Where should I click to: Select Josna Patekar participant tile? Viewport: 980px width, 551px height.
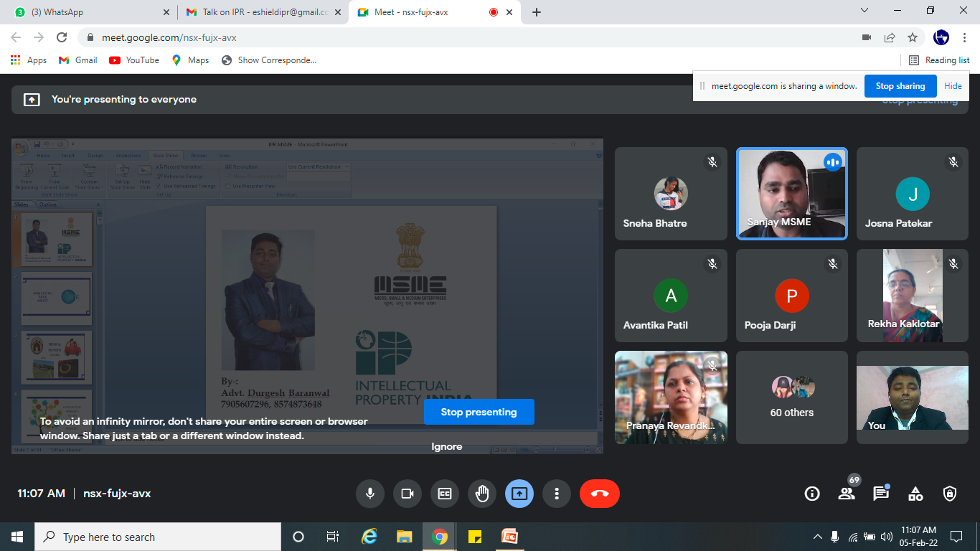pyautogui.click(x=913, y=194)
